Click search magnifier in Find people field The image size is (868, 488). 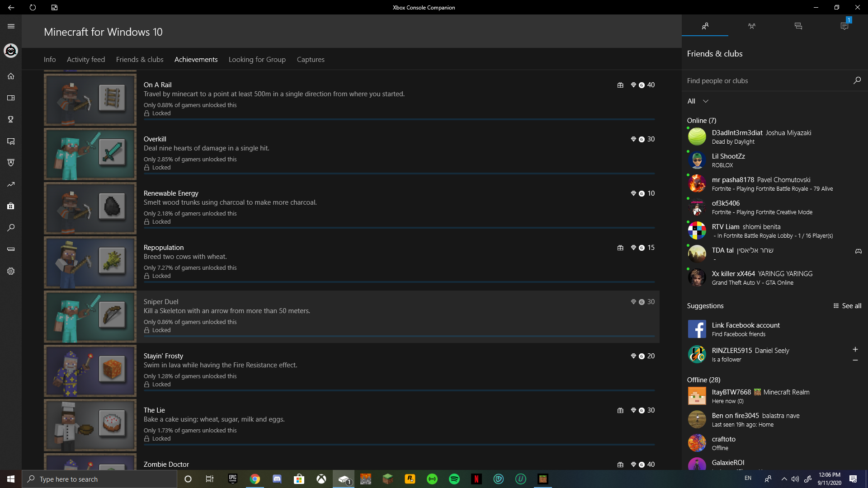(857, 80)
